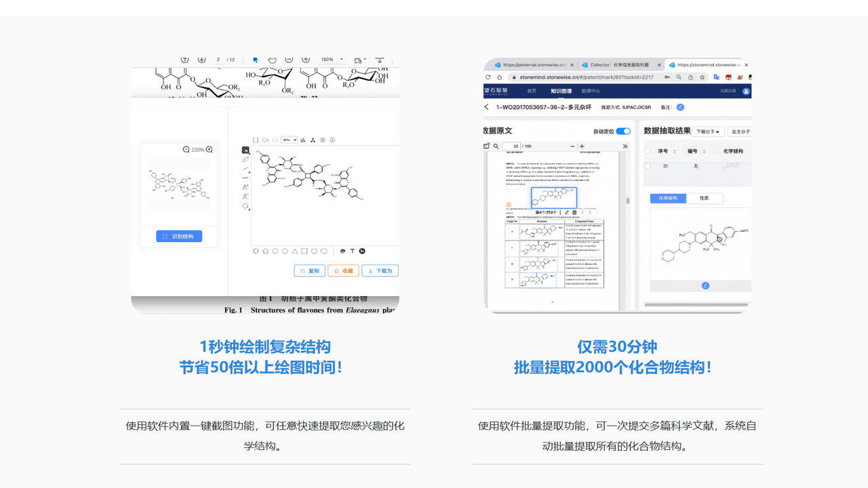Select 数据中心 in the navigation bar

pyautogui.click(x=591, y=91)
